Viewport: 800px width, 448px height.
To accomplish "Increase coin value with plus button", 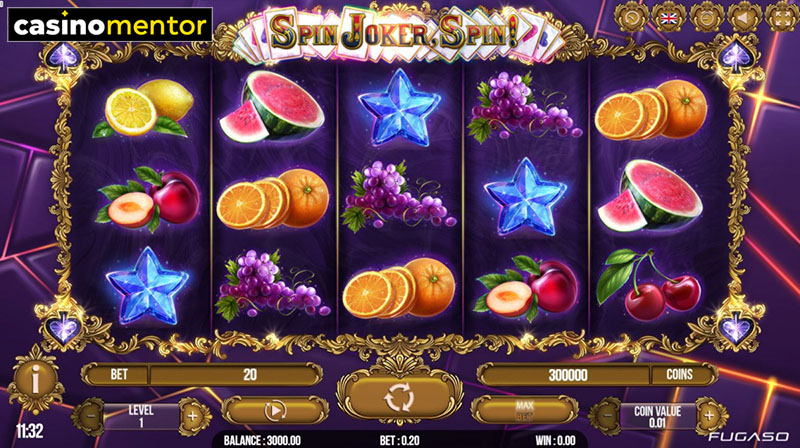I will [710, 416].
